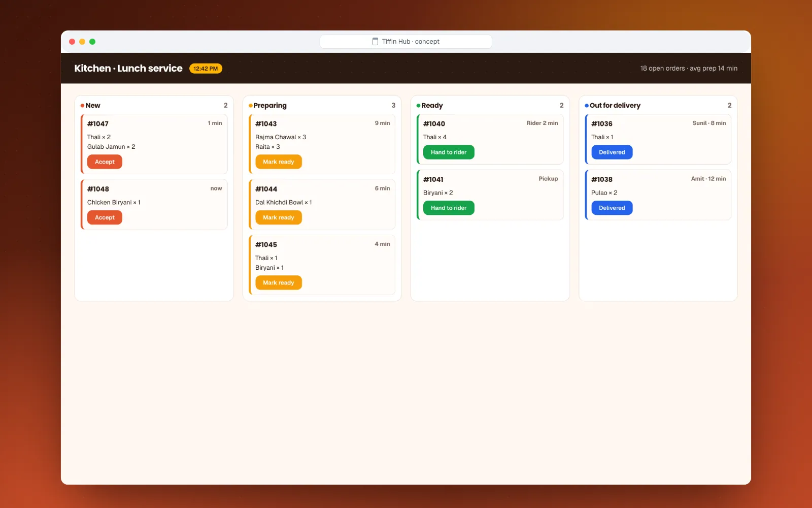Click the 9 min timer on #1043
812x508 pixels.
(x=383, y=123)
